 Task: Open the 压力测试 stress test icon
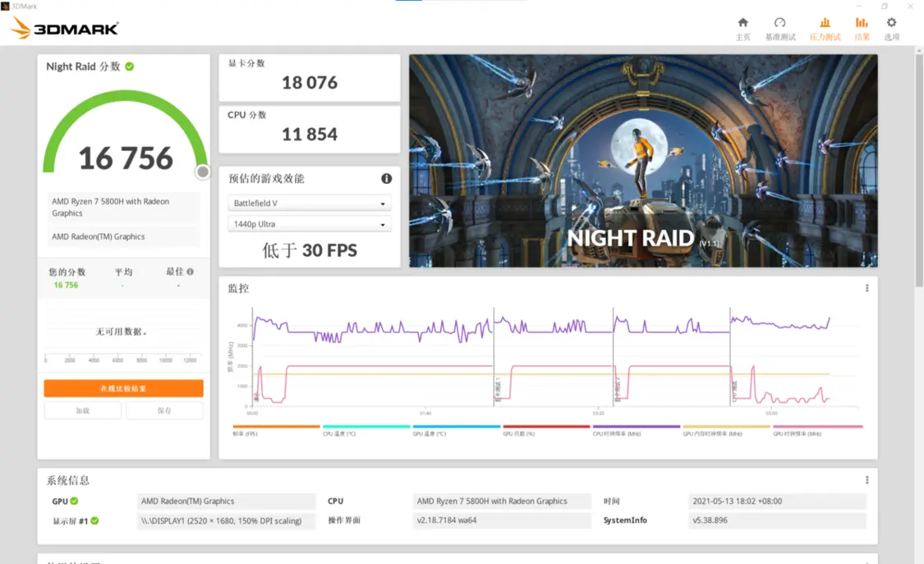point(825,23)
